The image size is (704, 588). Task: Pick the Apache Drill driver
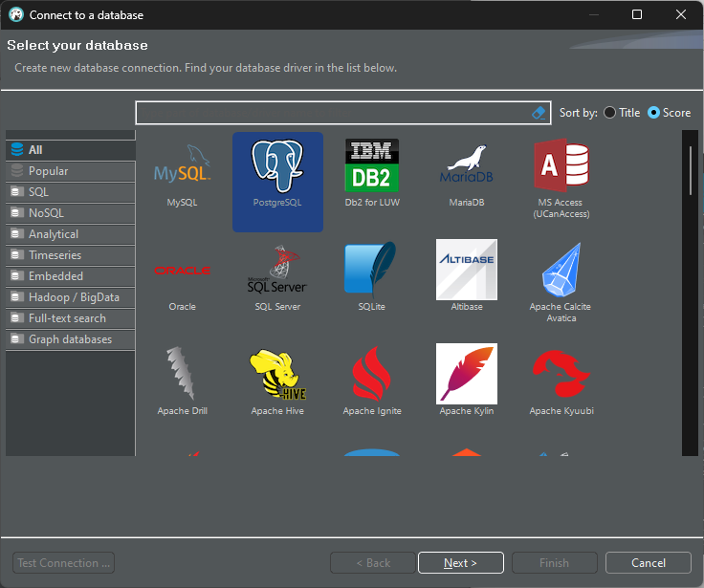182,381
